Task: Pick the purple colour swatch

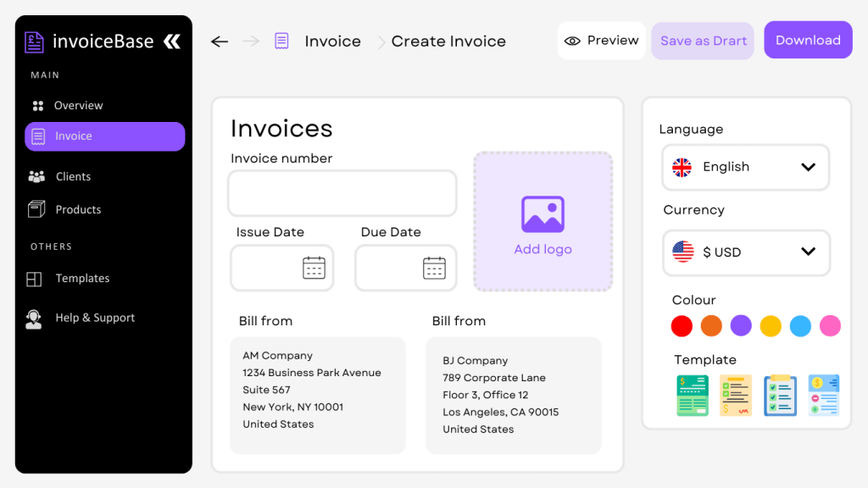Action: [x=741, y=326]
